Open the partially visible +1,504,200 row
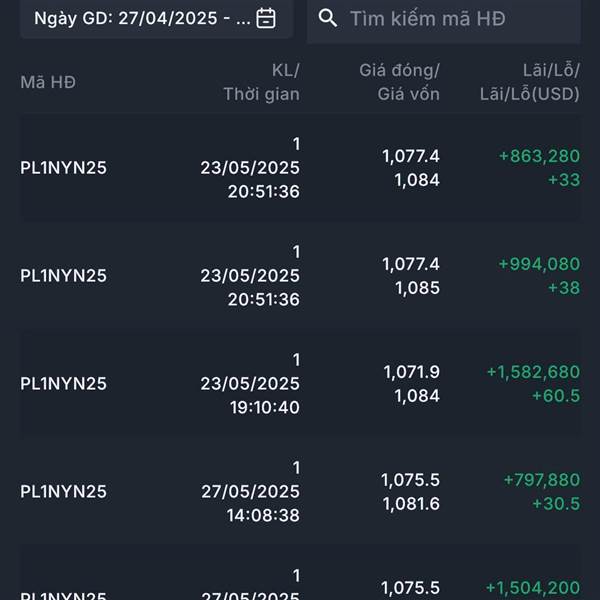Image resolution: width=600 pixels, height=600 pixels. click(x=300, y=573)
